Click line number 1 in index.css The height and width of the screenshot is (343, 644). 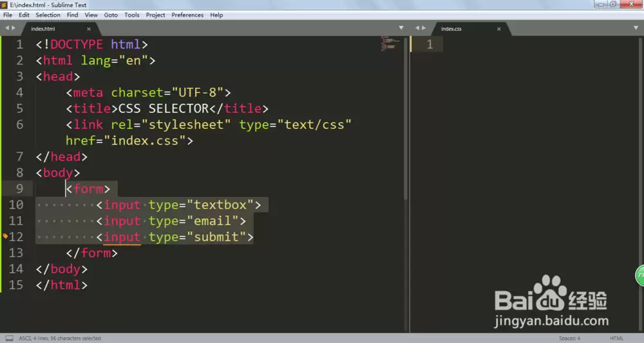(x=430, y=44)
